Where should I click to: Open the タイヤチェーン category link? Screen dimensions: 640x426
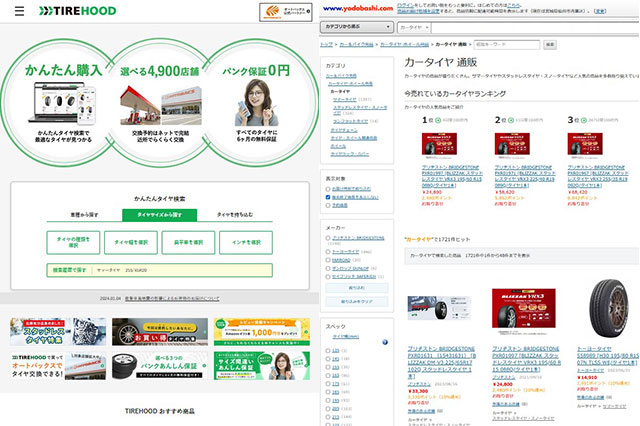click(x=344, y=130)
